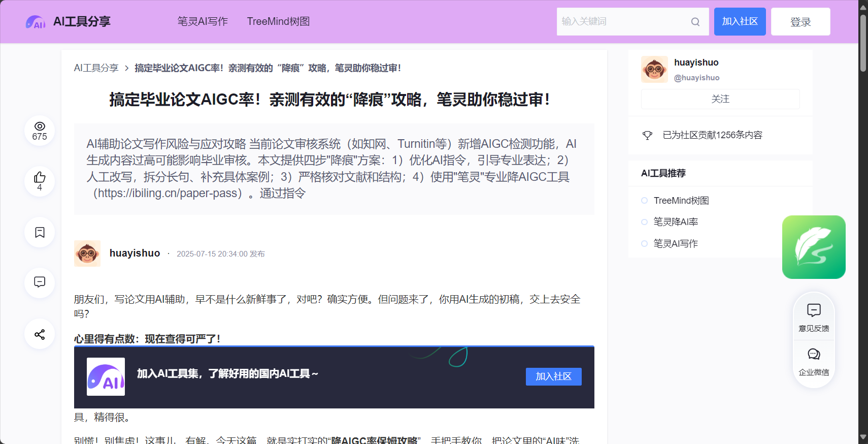Bookmark the article with the bookmark icon

point(40,232)
